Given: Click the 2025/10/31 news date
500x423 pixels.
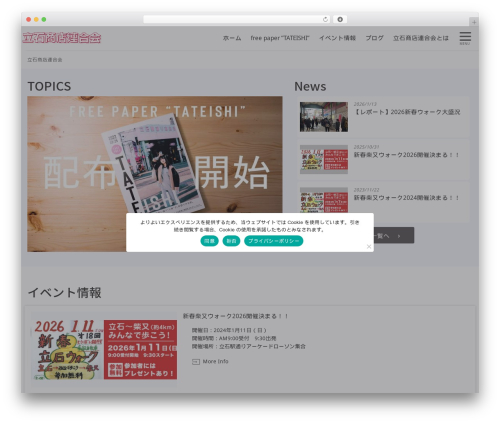Looking at the screenshot, I should [366, 147].
